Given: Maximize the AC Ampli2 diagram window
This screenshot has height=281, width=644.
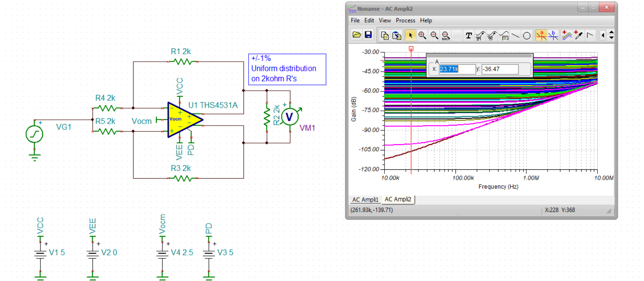Looking at the screenshot, I should [593, 7].
